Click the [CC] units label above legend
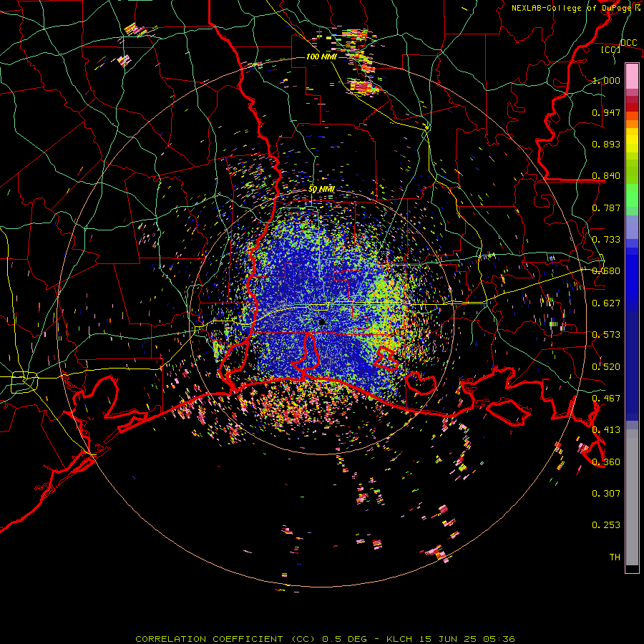This screenshot has width=644, height=644. point(611,49)
